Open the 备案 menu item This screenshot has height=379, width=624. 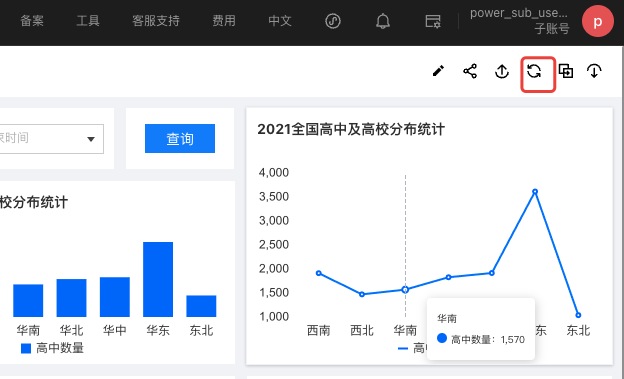[x=32, y=21]
